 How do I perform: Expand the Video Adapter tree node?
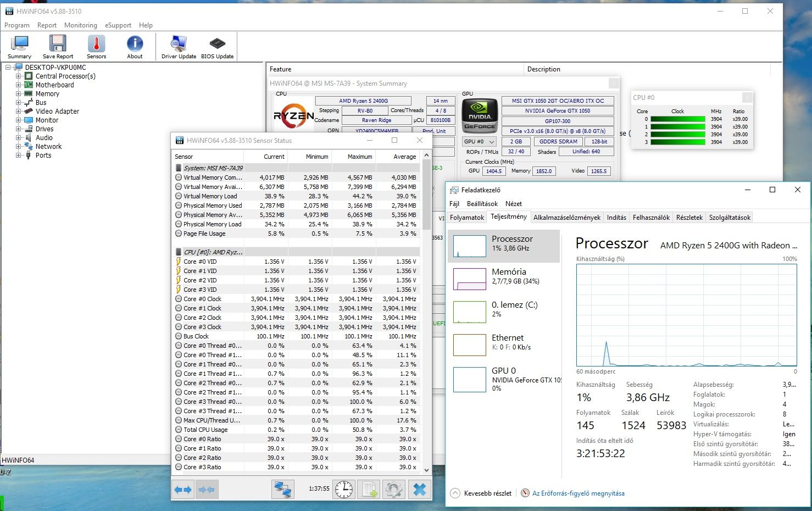[18, 112]
